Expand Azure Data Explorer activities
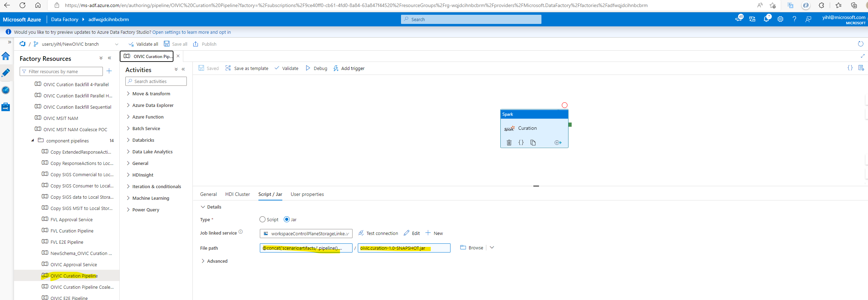 coord(150,105)
